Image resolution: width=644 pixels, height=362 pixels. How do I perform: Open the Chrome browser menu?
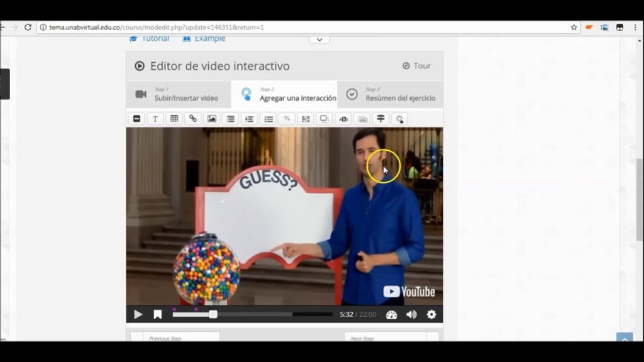(634, 27)
